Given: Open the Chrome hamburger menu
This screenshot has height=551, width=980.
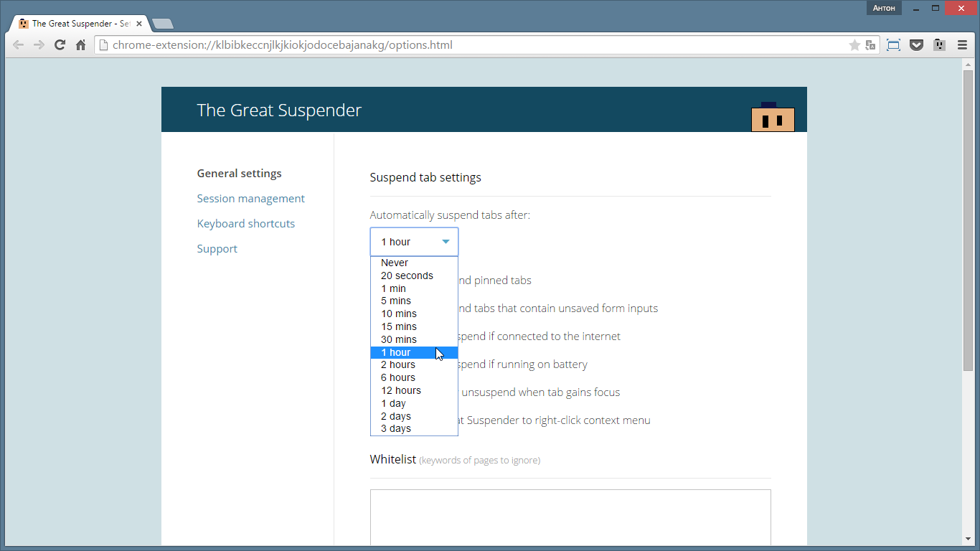Looking at the screenshot, I should pyautogui.click(x=962, y=44).
